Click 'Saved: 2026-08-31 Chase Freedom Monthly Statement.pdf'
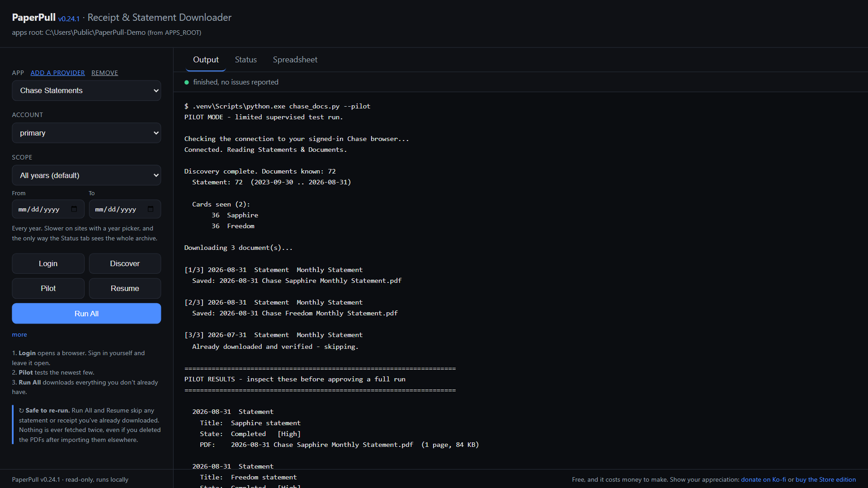Image resolution: width=868 pixels, height=488 pixels. [295, 313]
